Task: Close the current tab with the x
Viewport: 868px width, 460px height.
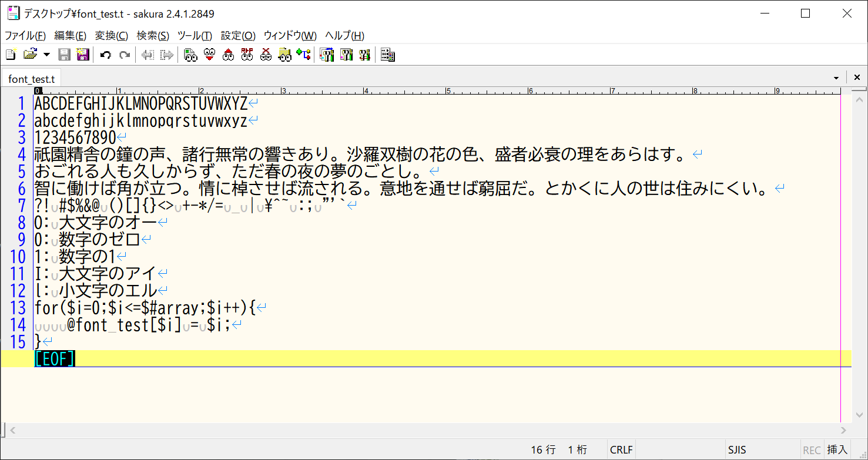Action: (x=857, y=78)
